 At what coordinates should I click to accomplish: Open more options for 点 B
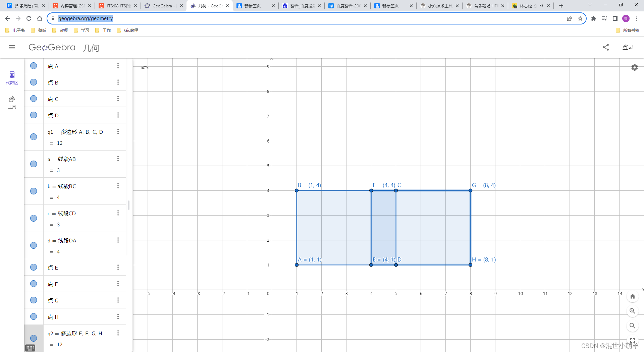[x=118, y=82]
